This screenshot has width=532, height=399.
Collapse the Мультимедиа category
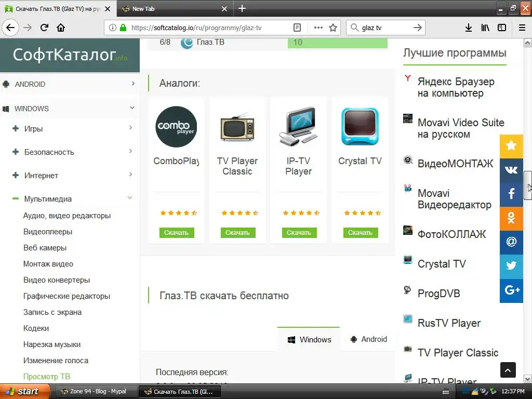point(72,199)
